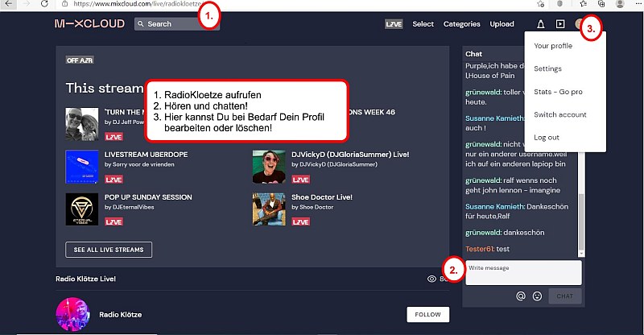Viewport: 644px width, 335px height.
Task: Bookmark this page with the star
Action: point(540,4)
